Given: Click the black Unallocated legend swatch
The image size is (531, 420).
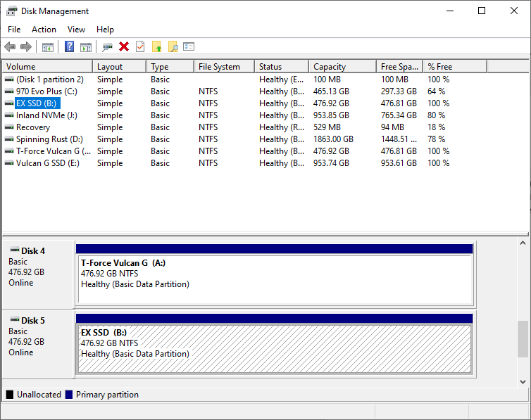Looking at the screenshot, I should coord(10,394).
